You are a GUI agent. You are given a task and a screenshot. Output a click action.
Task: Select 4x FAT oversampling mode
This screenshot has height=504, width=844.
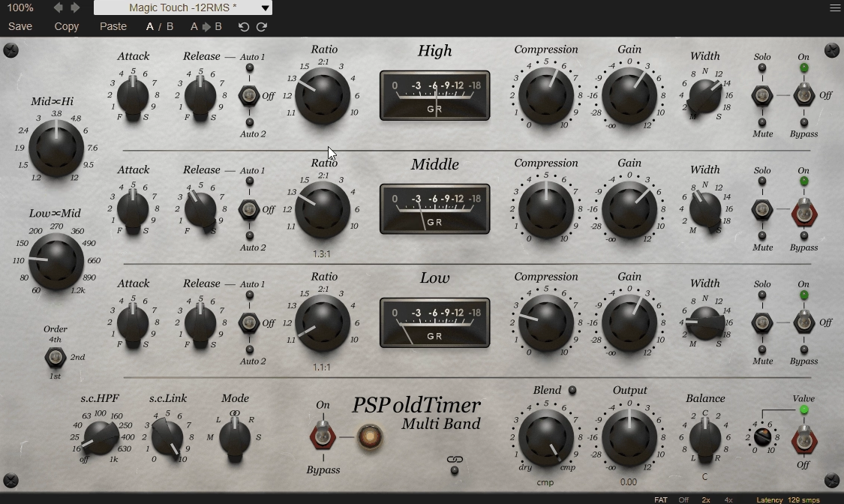click(x=728, y=499)
